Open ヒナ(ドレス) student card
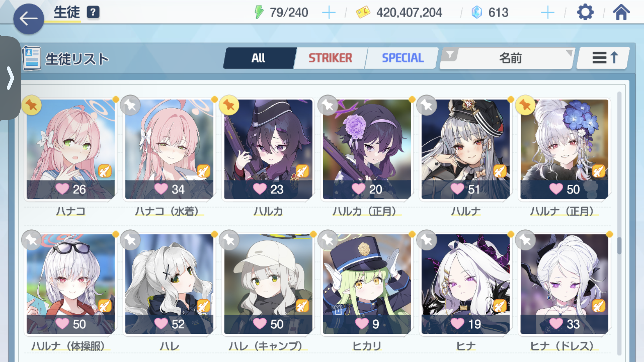644x362 pixels. pyautogui.click(x=564, y=284)
